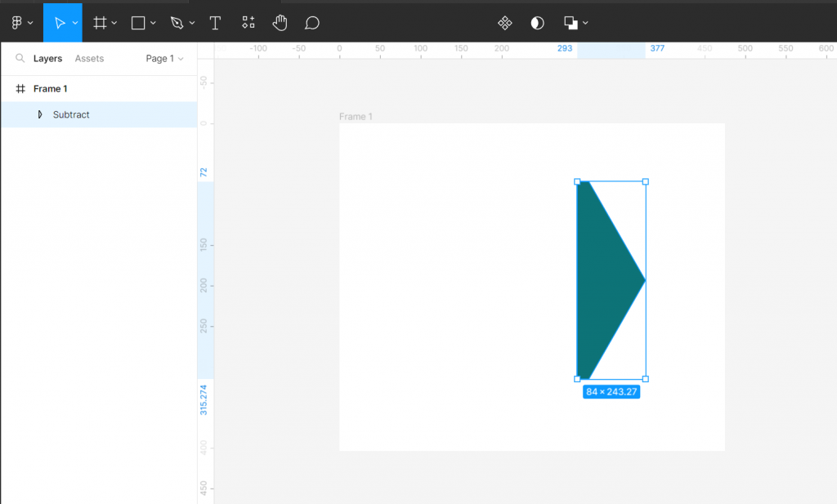Open the Comment tool
Screen dimensions: 837x504
[x=311, y=22]
